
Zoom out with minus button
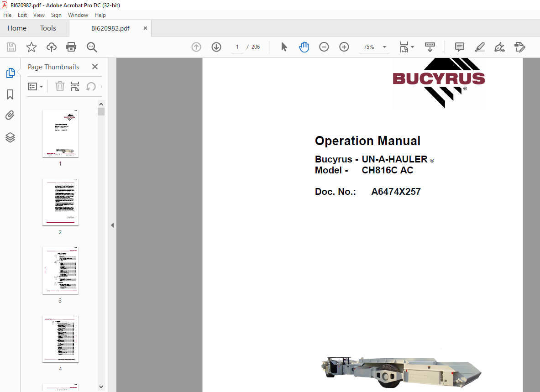[324, 47]
